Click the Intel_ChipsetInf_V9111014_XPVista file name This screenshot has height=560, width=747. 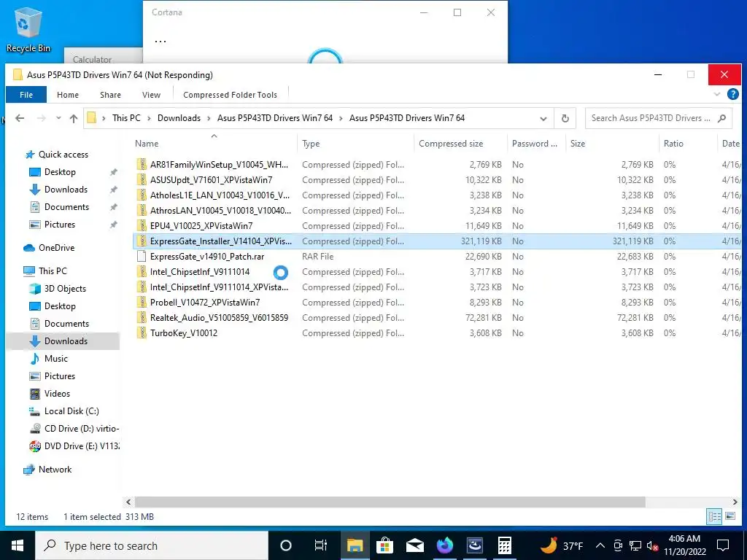(x=219, y=287)
